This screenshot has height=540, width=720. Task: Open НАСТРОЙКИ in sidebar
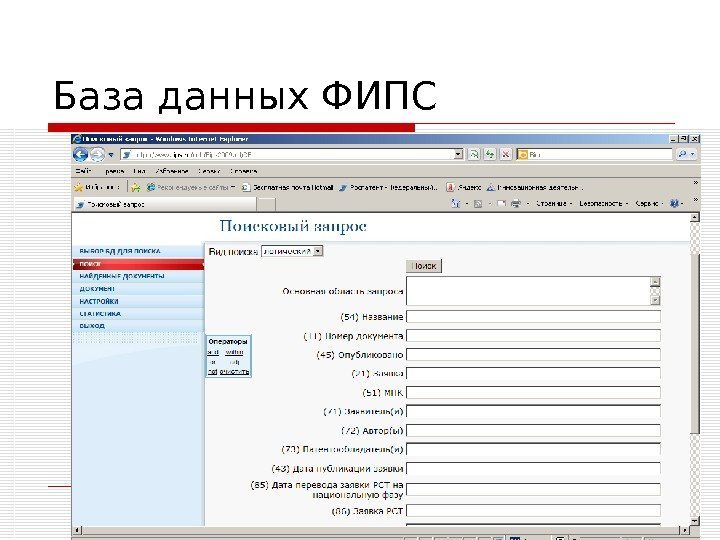pos(138,301)
